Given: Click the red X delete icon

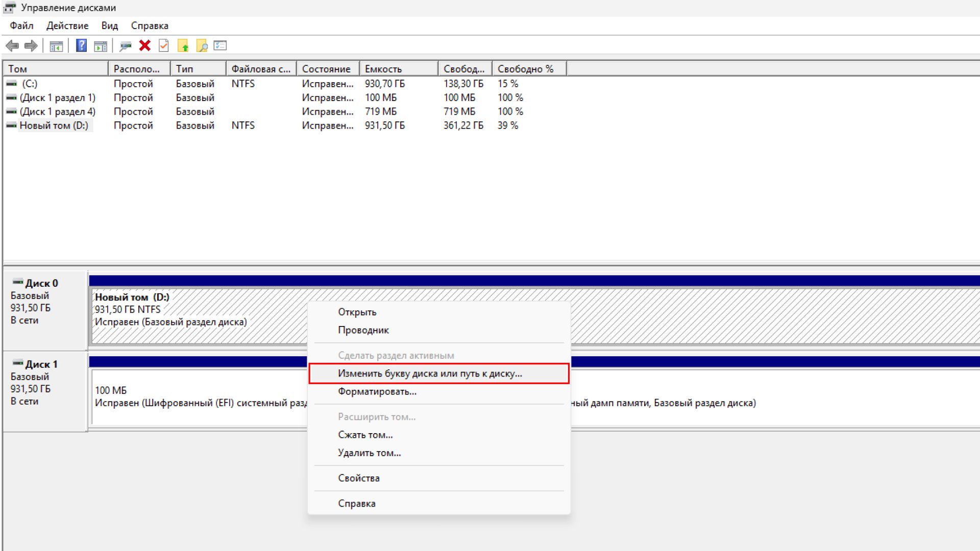Looking at the screenshot, I should pos(145,46).
